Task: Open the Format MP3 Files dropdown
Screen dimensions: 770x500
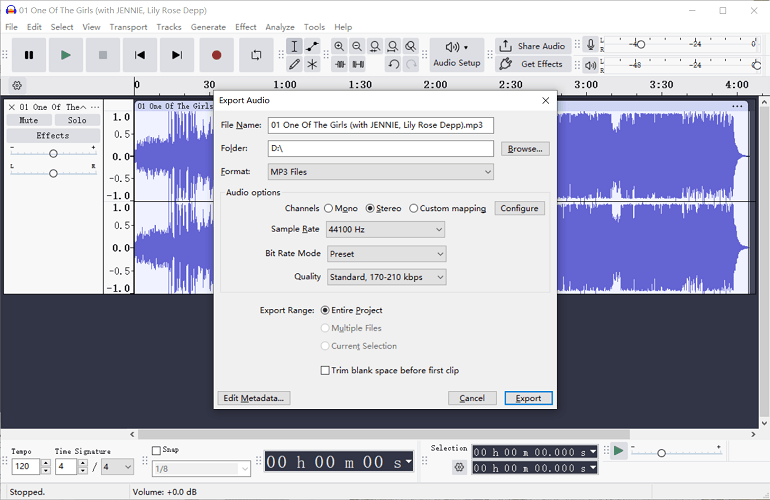Action: [x=381, y=172]
